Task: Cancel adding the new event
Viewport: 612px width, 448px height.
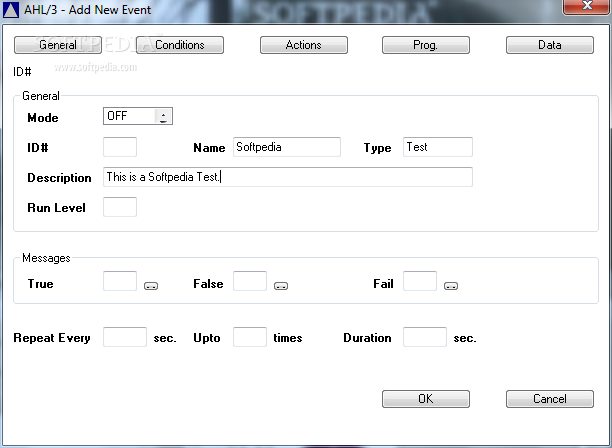Action: [550, 399]
